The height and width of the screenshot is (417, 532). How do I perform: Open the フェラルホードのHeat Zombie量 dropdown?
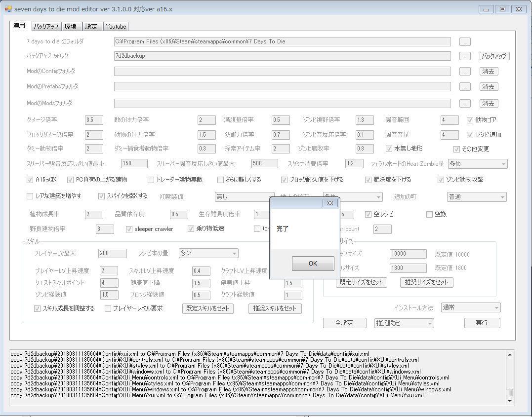point(478,164)
